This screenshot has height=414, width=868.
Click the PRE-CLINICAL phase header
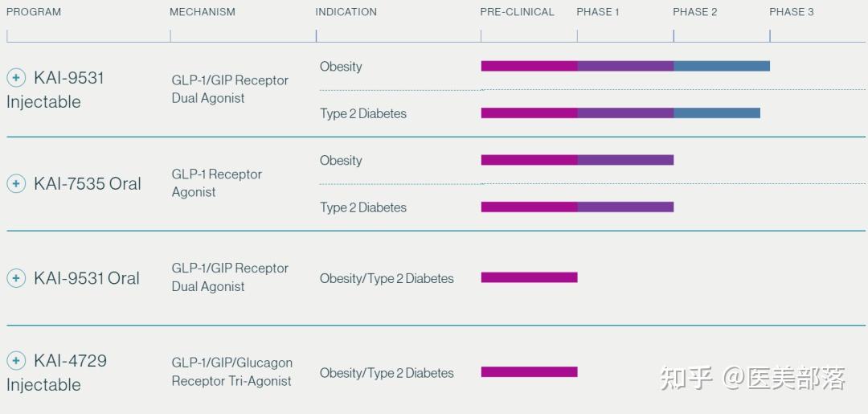[517, 12]
